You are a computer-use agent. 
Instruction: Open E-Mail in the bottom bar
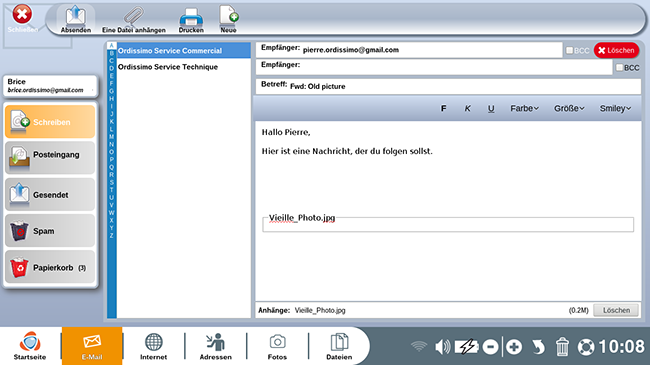pyautogui.click(x=92, y=346)
